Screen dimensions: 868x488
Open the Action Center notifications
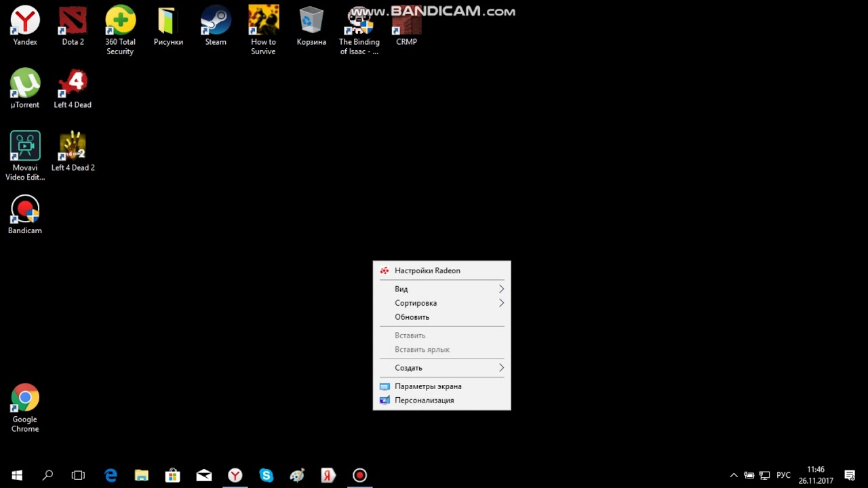point(850,475)
